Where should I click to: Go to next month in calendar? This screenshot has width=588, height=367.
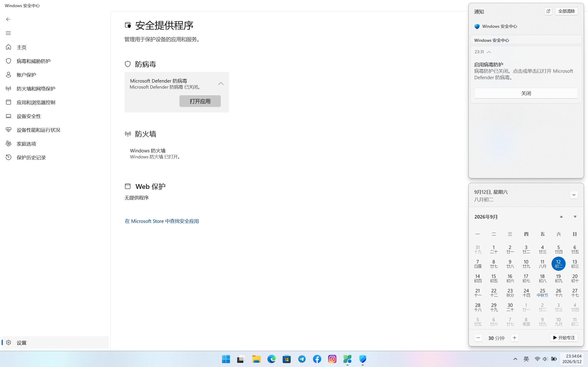point(575,217)
